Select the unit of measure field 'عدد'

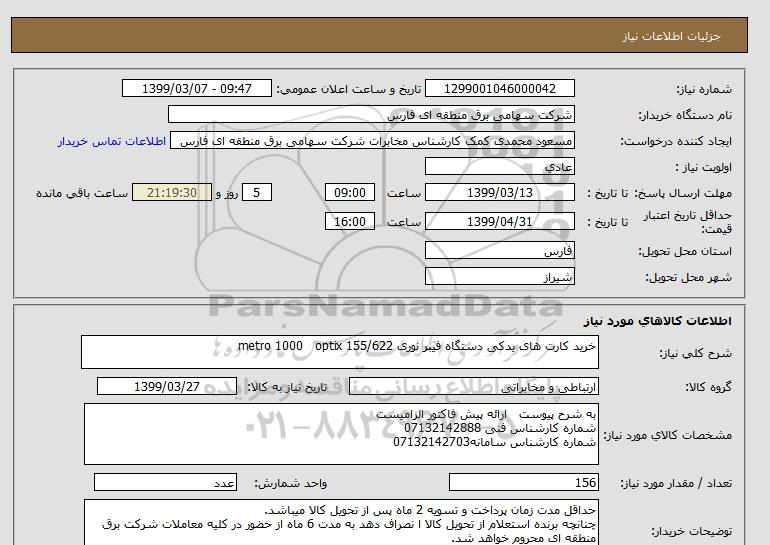(165, 483)
